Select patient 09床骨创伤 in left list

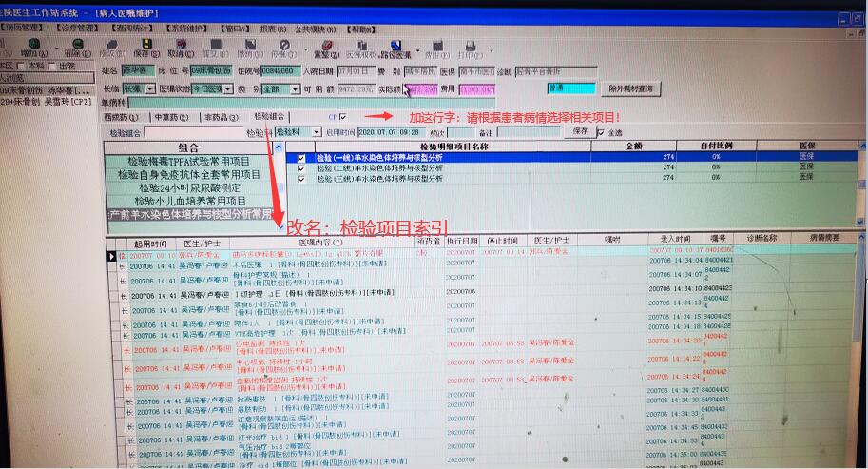(46, 90)
